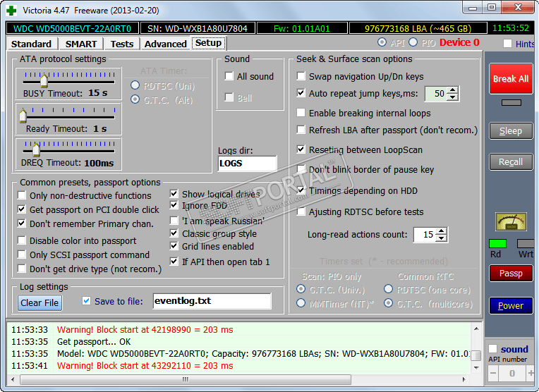Select G.T.C. (Alt) ATA timer option
The height and width of the screenshot is (392, 539).
135,99
